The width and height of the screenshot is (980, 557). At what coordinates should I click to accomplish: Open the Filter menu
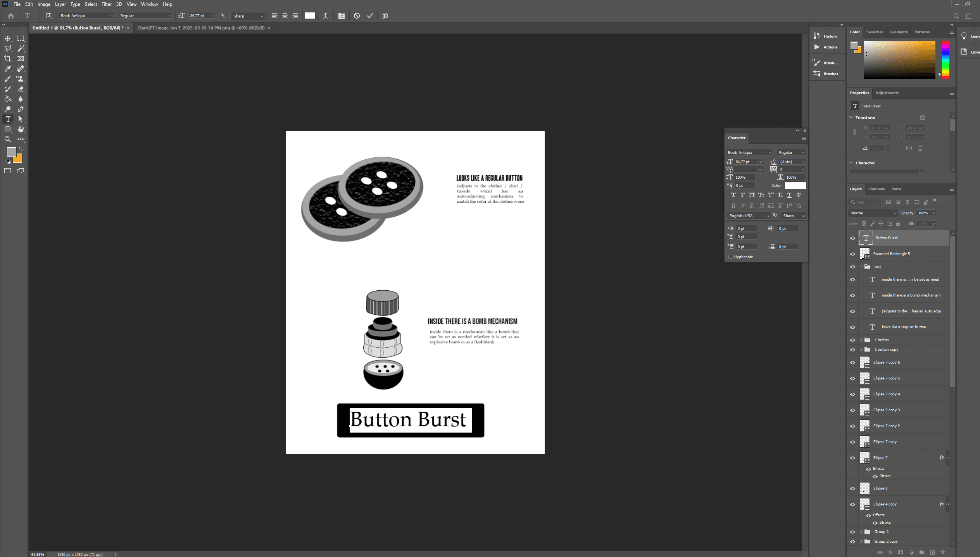[106, 4]
